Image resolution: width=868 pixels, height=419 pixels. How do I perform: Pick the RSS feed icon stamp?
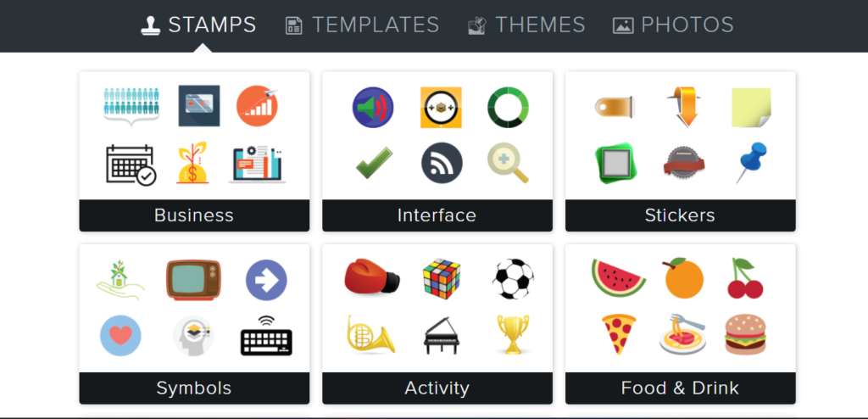pyautogui.click(x=442, y=162)
